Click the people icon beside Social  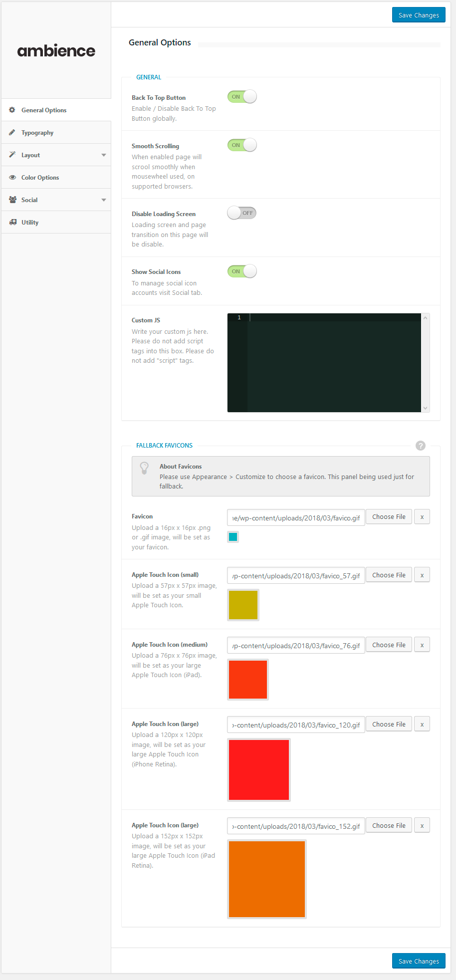tap(12, 200)
